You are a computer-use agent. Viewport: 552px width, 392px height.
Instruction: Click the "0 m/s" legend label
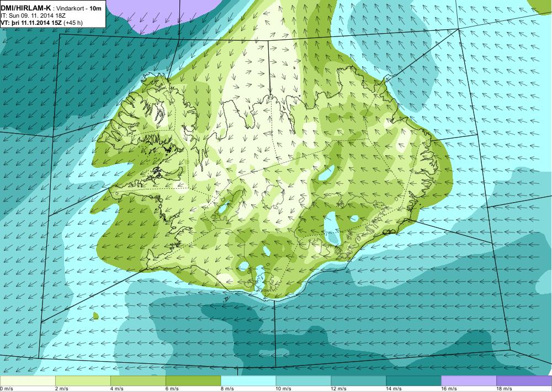[x=6, y=389]
